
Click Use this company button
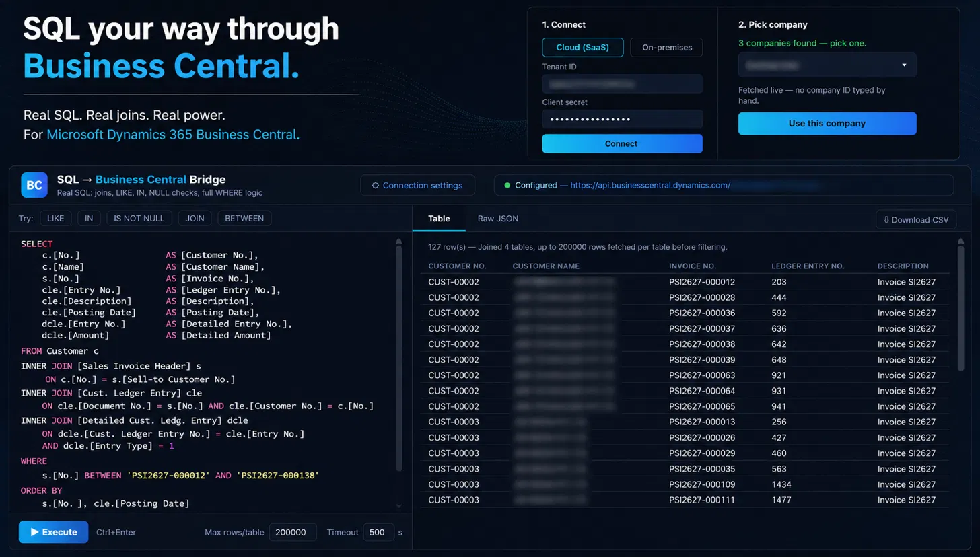point(827,123)
